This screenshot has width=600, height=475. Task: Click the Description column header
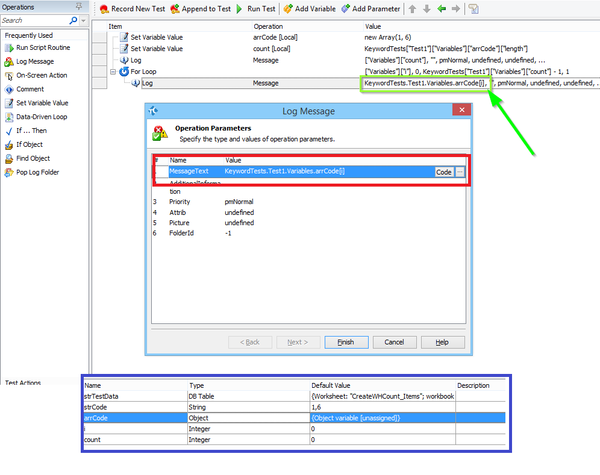(473, 385)
